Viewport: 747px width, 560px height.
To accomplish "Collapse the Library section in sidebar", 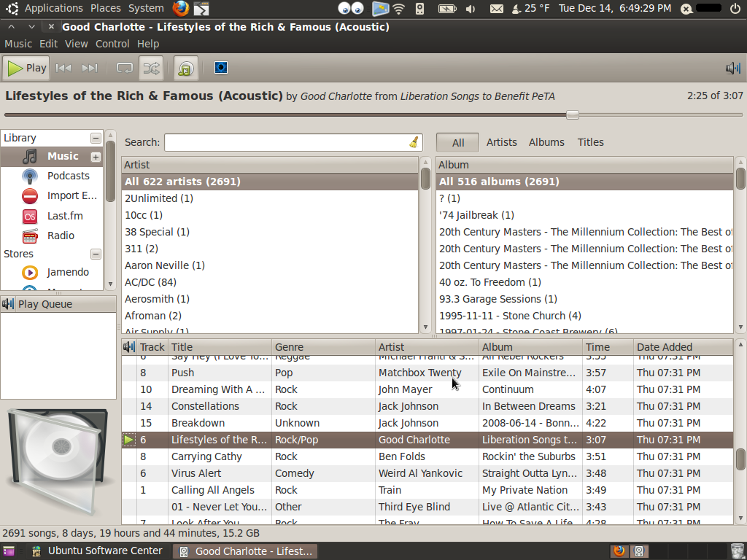I will point(96,138).
